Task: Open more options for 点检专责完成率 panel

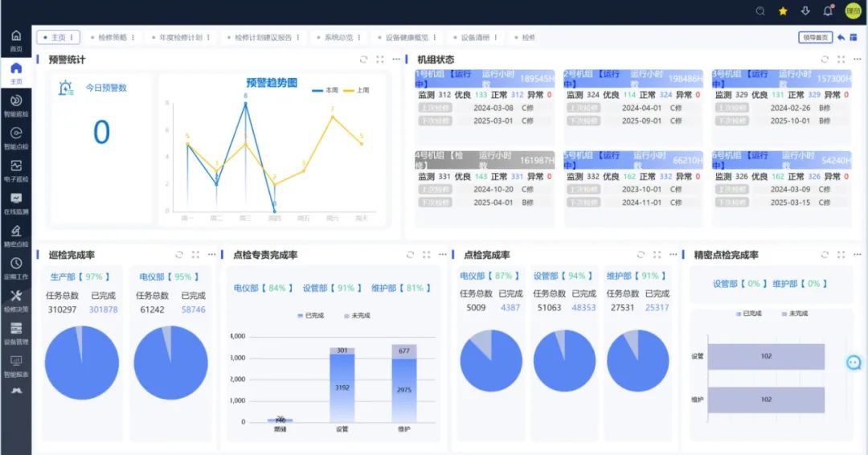Action: 443,255
